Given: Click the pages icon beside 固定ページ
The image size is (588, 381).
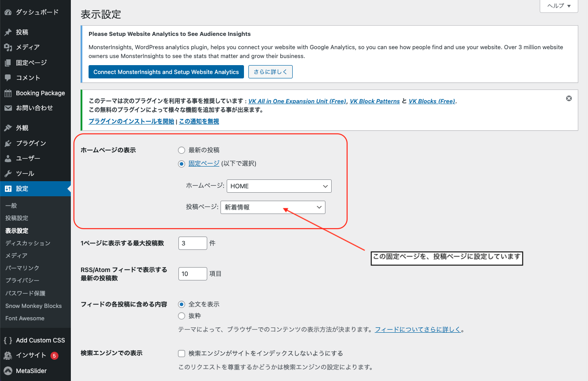Looking at the screenshot, I should (8, 63).
